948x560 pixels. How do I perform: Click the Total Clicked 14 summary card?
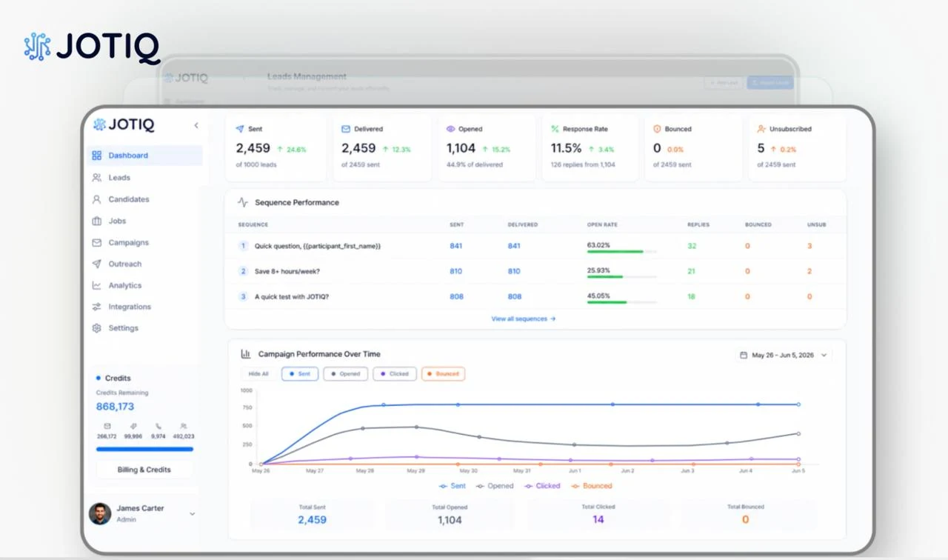pos(598,514)
